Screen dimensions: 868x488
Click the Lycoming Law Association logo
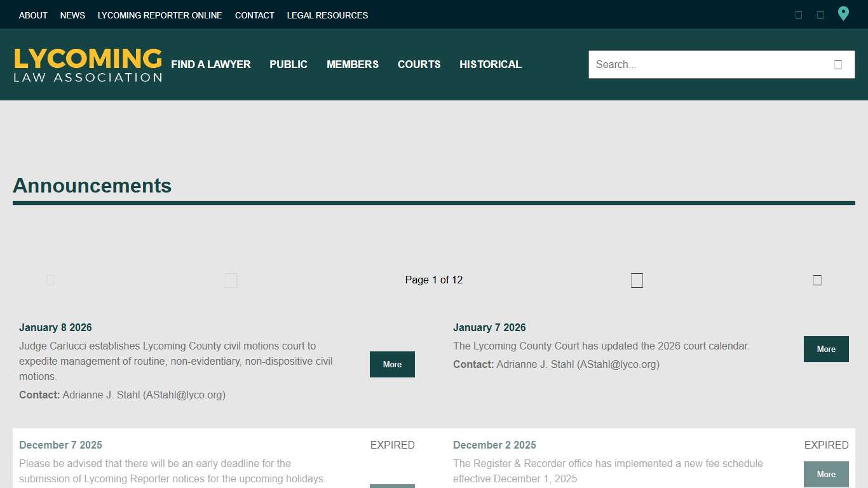[88, 65]
